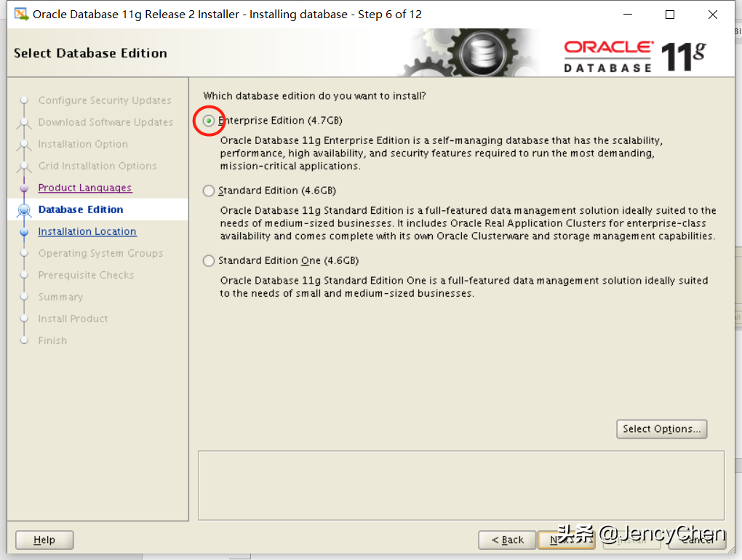Screen dimensions: 742x560
Task: Click the Installation Location step bullet
Action: 24,232
